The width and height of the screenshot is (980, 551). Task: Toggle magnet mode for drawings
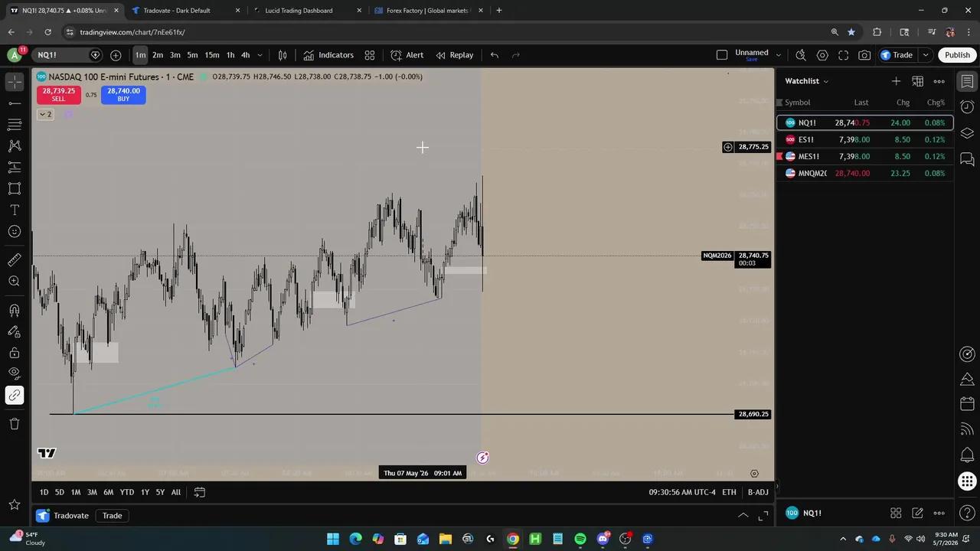click(x=15, y=310)
